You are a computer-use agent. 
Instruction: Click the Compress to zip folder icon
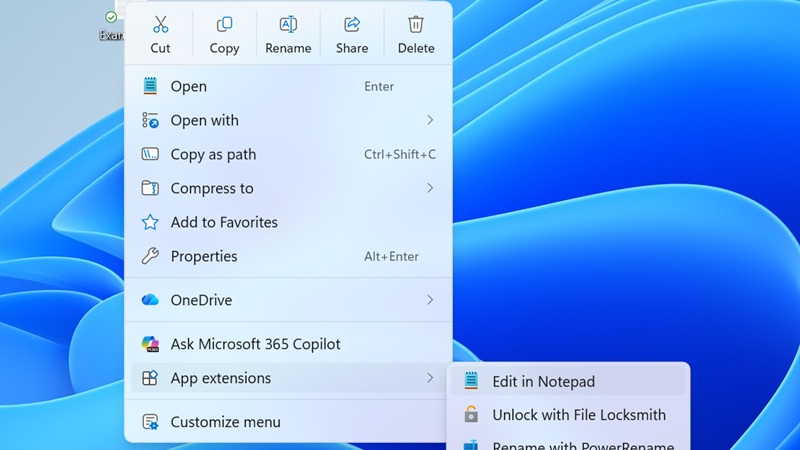pos(150,188)
